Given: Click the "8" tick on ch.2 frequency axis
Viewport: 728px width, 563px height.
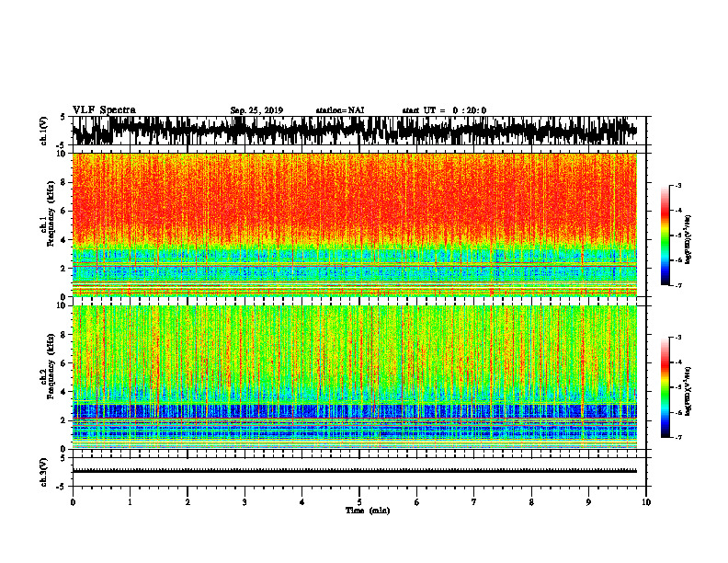Looking at the screenshot, I should pos(63,335).
